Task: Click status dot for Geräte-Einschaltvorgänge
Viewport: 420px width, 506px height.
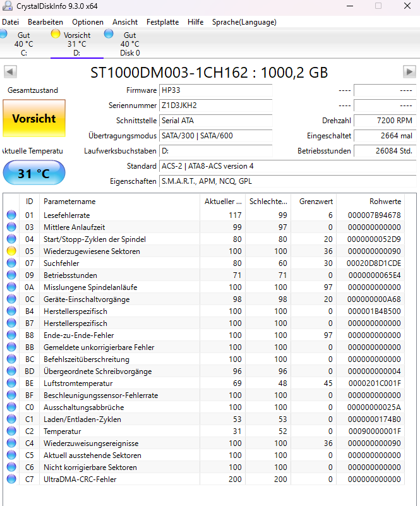Action: pyautogui.click(x=11, y=299)
